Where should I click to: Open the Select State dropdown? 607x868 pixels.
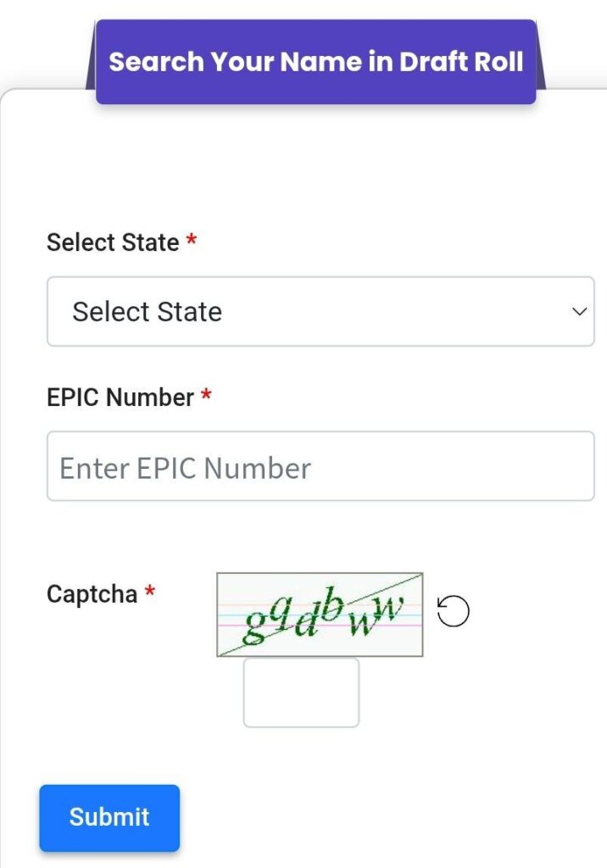[320, 311]
